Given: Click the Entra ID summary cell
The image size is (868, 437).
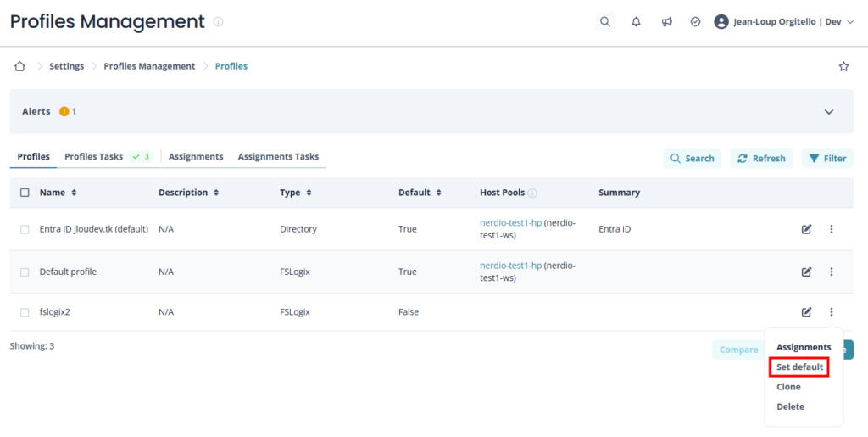Looking at the screenshot, I should (615, 229).
